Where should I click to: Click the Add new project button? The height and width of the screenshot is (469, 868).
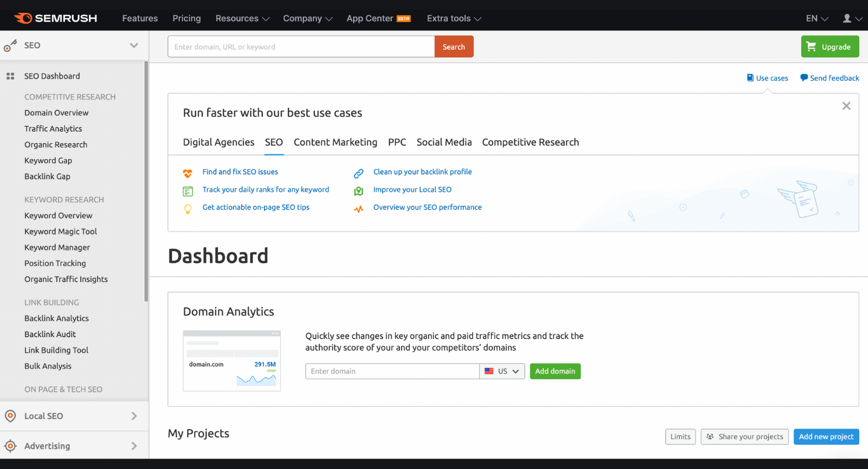[826, 437]
